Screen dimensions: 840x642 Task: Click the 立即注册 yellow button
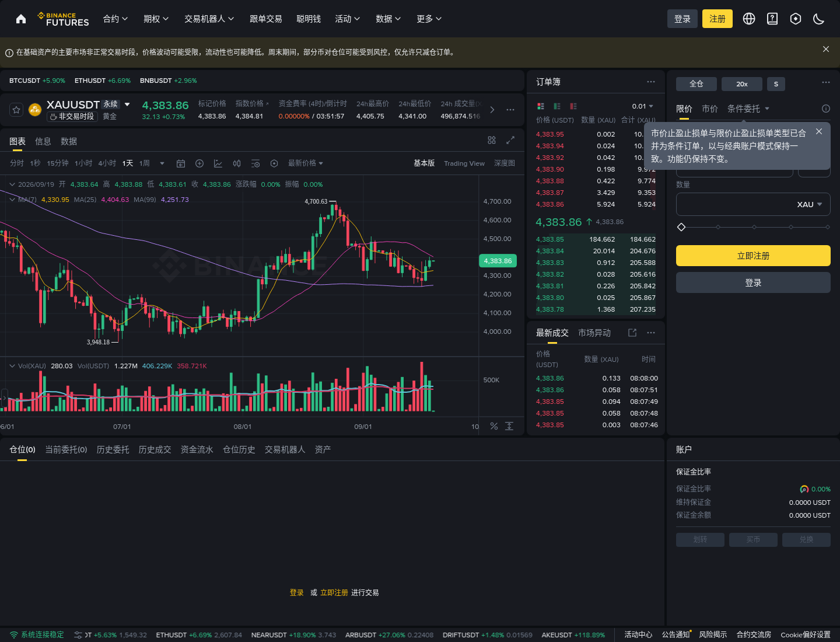click(753, 256)
